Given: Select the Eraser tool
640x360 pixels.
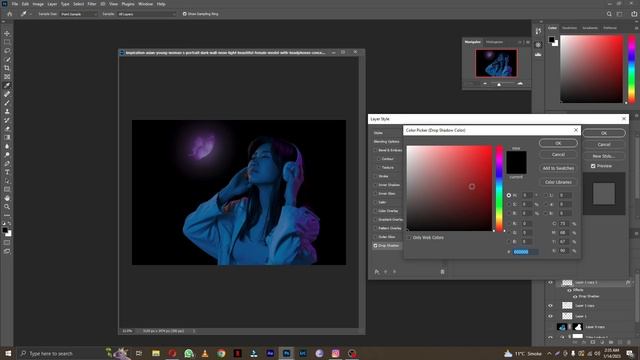Looking at the screenshot, I should point(7,129).
